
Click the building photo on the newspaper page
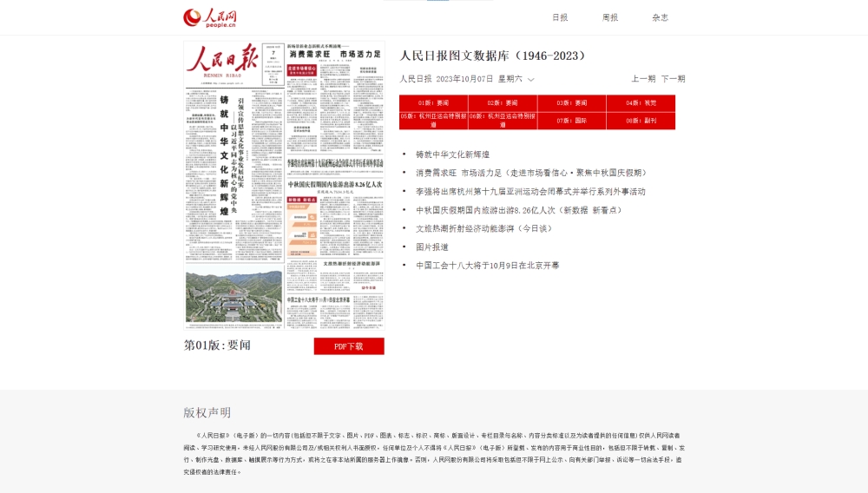[x=234, y=297]
